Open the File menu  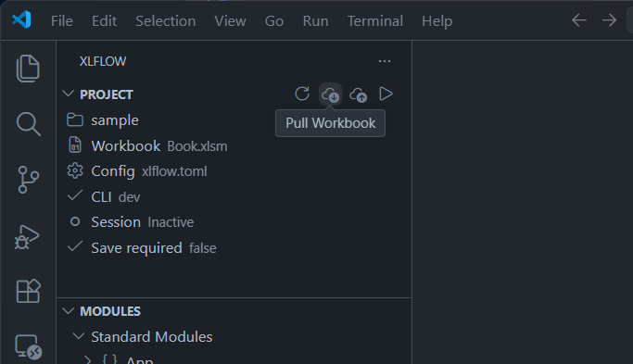[x=62, y=21]
